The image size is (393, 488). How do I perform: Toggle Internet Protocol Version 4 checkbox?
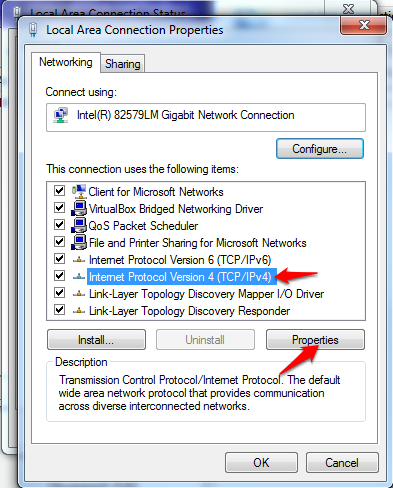pos(59,276)
